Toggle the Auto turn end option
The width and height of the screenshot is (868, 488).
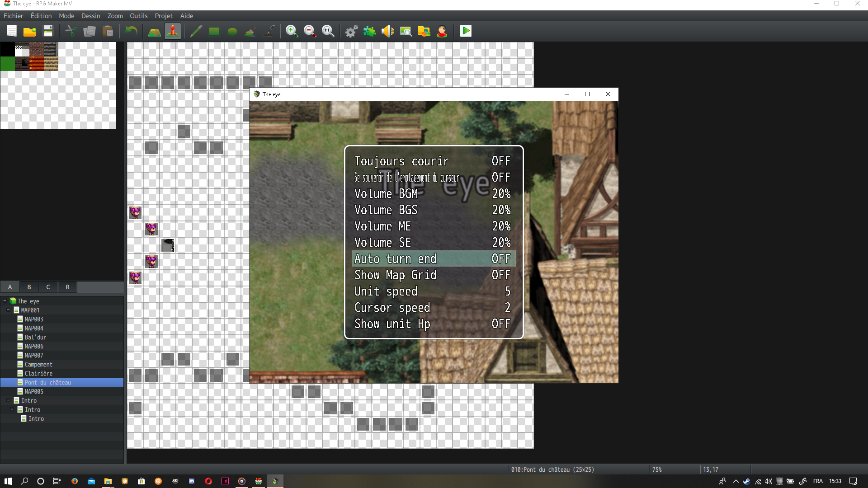434,259
